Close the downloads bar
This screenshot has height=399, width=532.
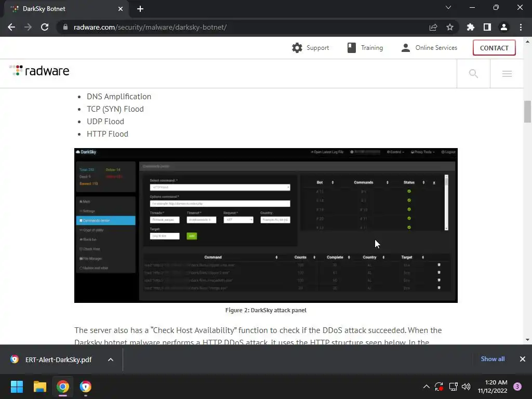(523, 359)
